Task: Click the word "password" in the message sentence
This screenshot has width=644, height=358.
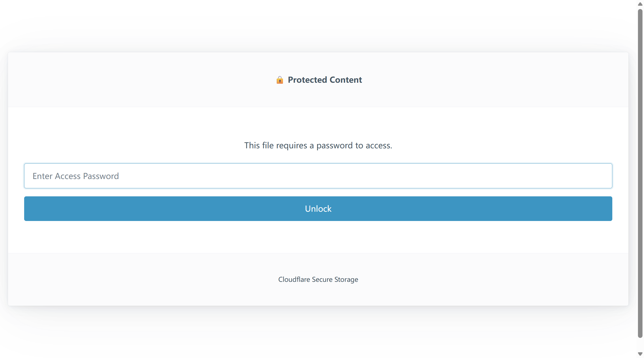Action: (334, 146)
